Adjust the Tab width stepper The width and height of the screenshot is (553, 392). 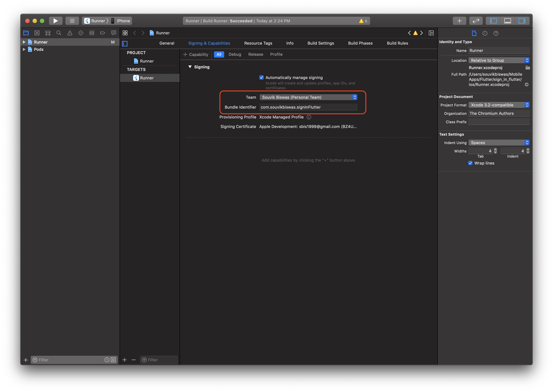tap(495, 151)
